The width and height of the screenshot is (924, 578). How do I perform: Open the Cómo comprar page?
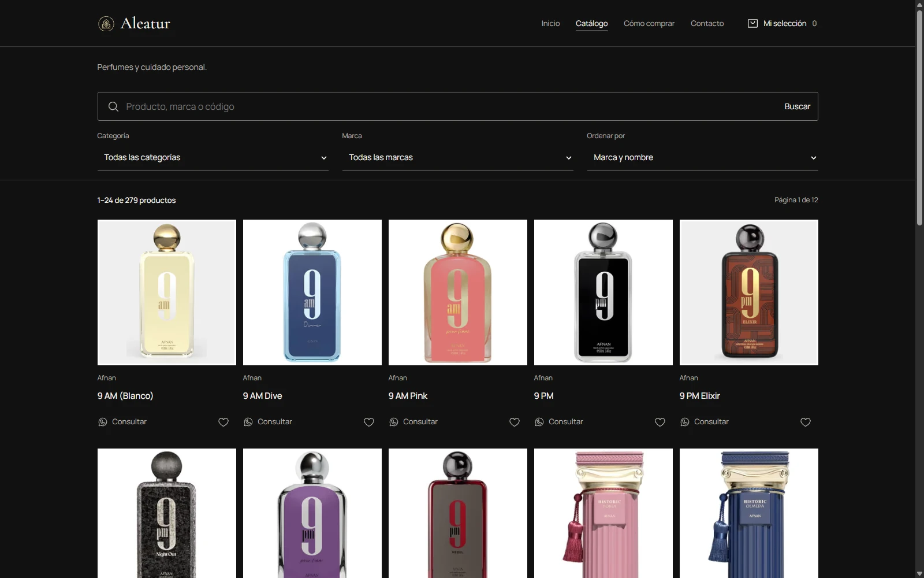pyautogui.click(x=649, y=24)
